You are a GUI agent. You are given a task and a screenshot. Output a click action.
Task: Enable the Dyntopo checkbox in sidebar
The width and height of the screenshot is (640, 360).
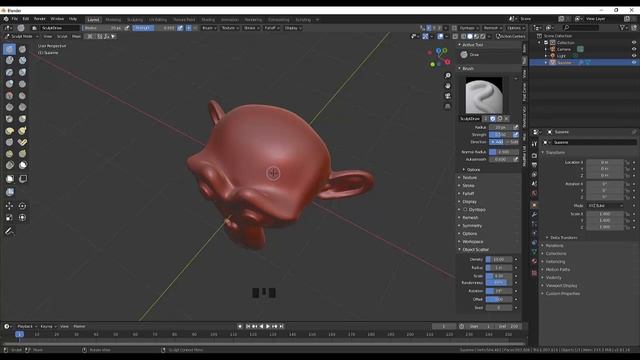coord(465,210)
